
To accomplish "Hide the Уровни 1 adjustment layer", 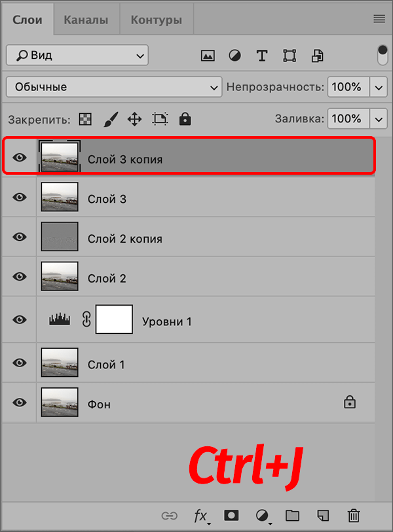I will (x=20, y=319).
